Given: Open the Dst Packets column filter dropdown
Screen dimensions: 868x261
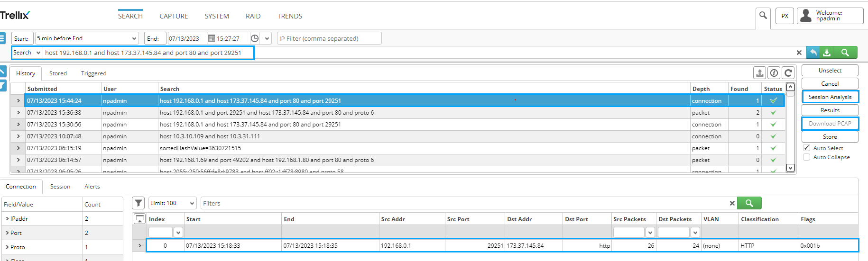Looking at the screenshot, I should 695,232.
